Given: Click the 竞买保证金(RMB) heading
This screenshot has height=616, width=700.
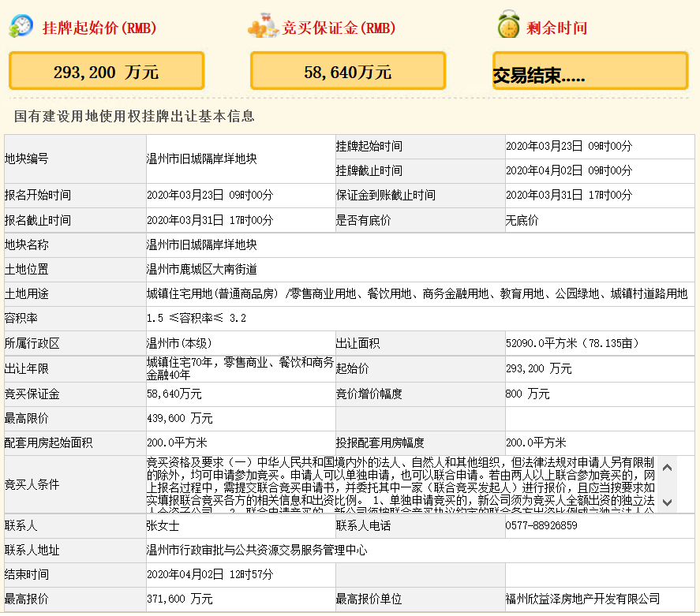Looking at the screenshot, I should pyautogui.click(x=339, y=28).
